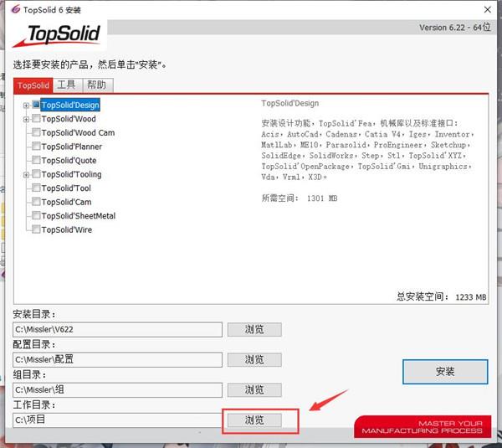502x448 pixels.
Task: Select the TopSolid'Quote label
Action: pyautogui.click(x=69, y=160)
